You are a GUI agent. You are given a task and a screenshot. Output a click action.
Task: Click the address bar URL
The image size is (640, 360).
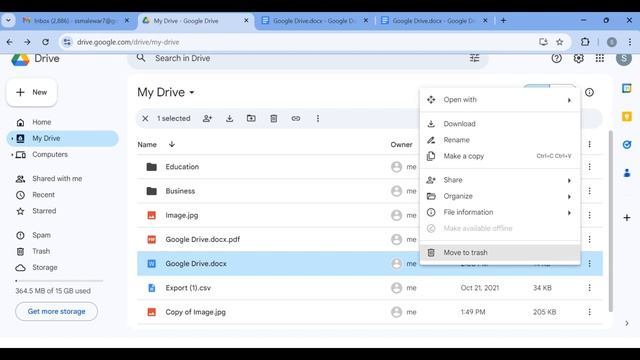pos(128,42)
